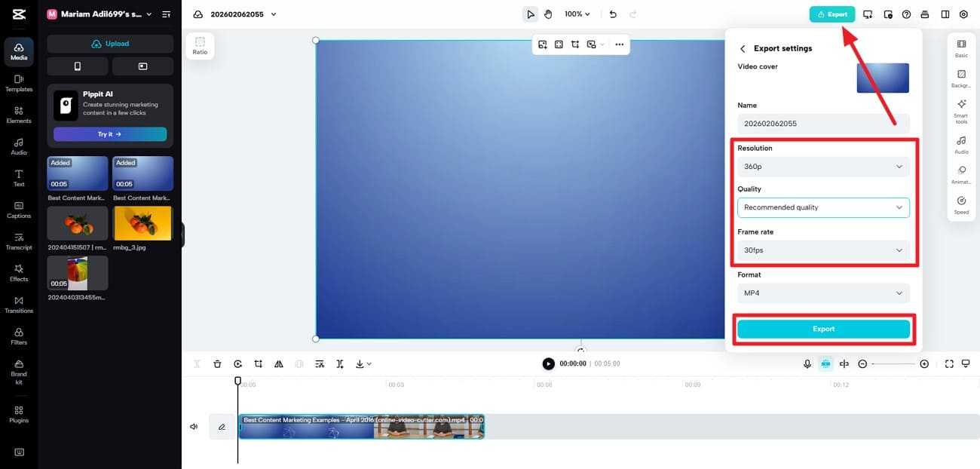Switch to the Templates tab
980x469 pixels.
pyautogui.click(x=19, y=83)
